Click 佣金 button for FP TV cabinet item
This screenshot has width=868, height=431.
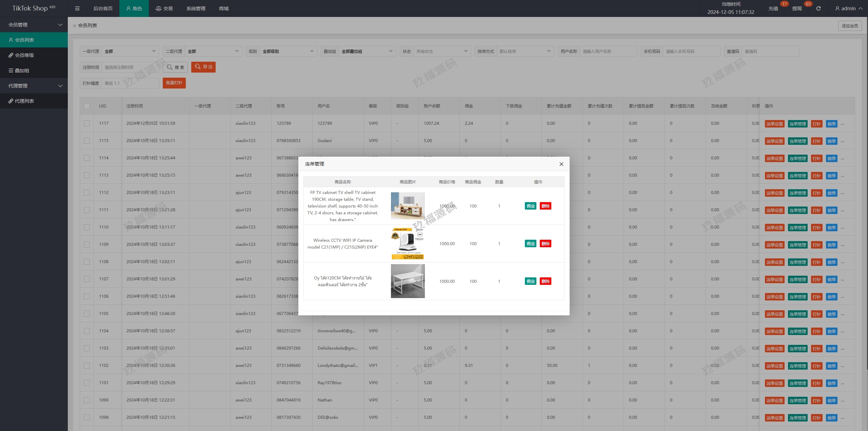click(x=530, y=206)
